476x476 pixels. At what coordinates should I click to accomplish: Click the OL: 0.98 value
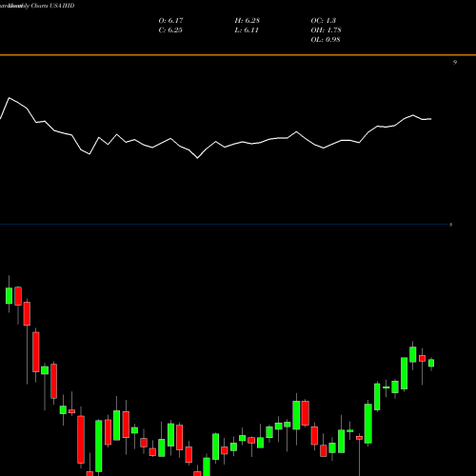[x=326, y=40]
